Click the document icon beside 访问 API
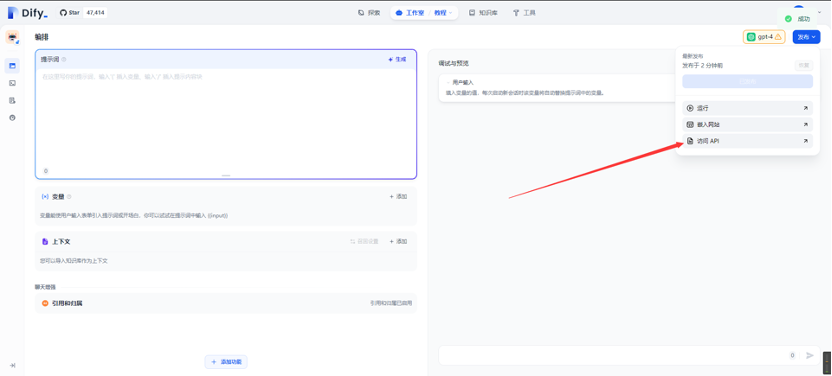 click(690, 141)
